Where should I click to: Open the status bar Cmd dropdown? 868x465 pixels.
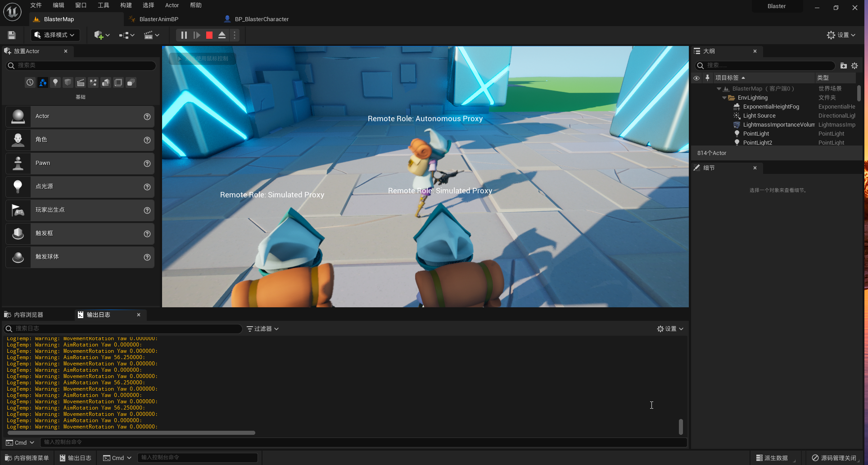coord(117,458)
